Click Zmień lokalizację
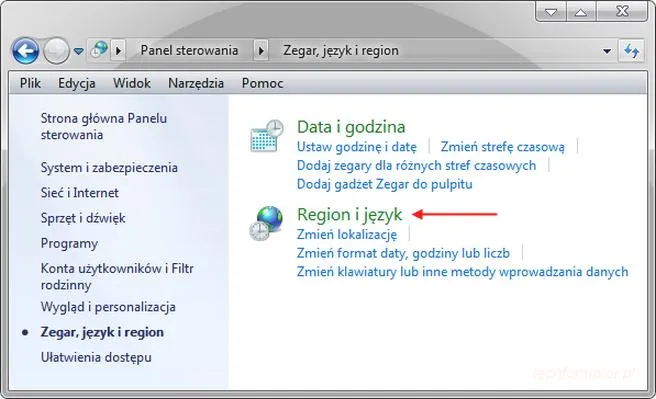656x399 pixels. tap(347, 235)
